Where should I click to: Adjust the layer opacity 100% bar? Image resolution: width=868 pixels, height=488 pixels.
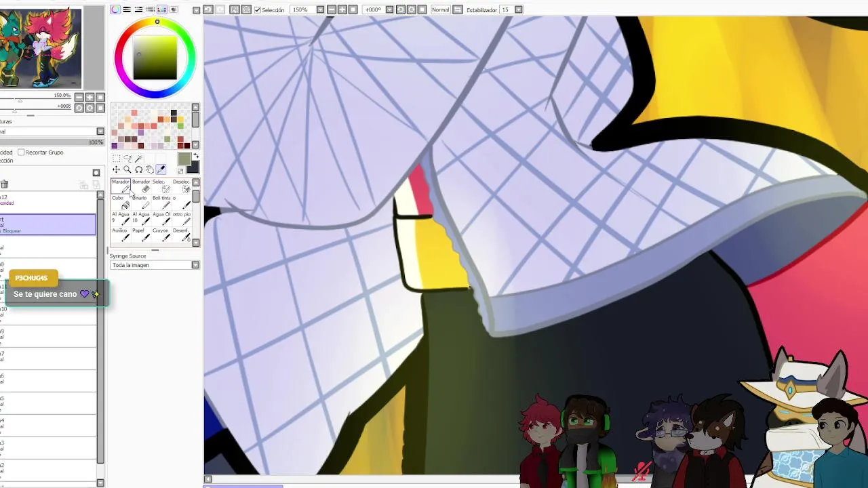pos(52,142)
